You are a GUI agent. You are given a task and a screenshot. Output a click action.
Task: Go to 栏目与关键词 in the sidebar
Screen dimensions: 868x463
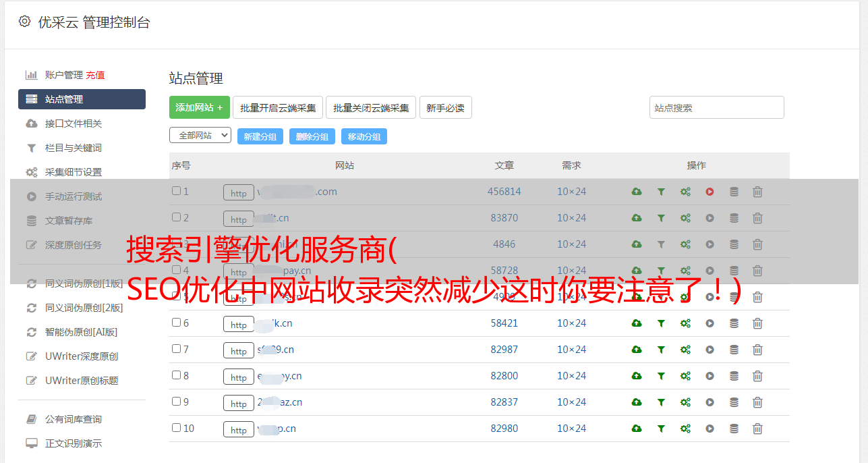click(74, 148)
